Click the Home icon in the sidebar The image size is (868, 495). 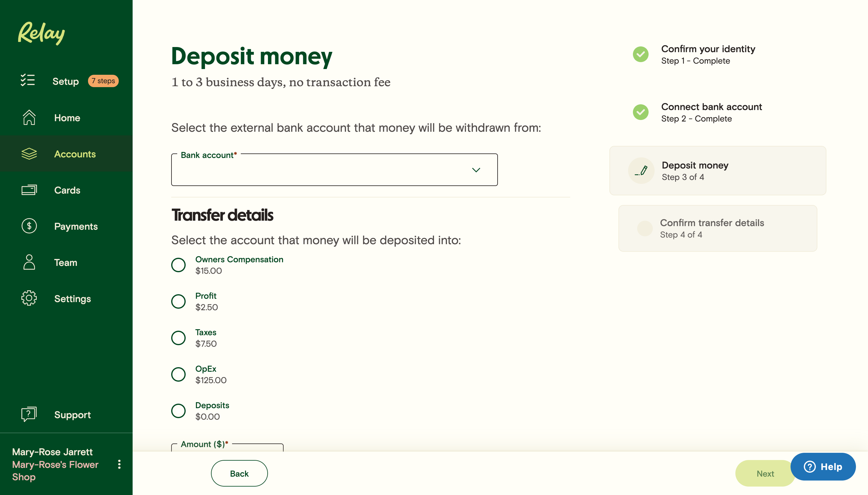(x=29, y=118)
